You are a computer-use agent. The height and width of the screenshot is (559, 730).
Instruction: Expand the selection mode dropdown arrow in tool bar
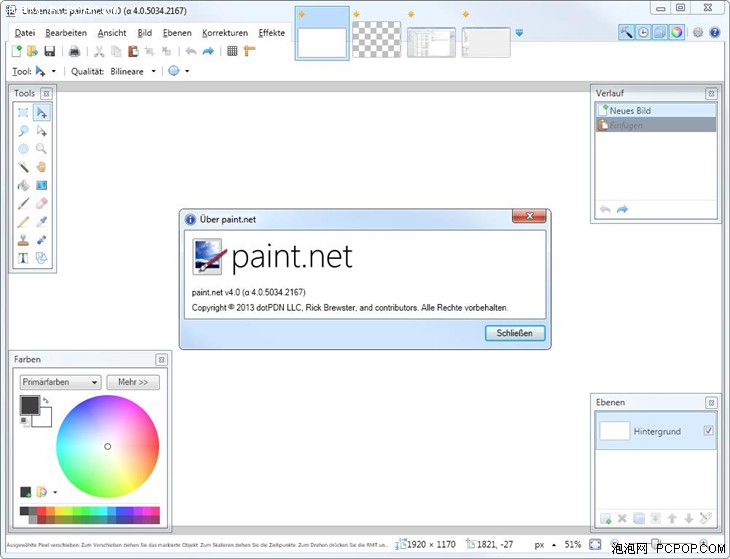pos(187,71)
